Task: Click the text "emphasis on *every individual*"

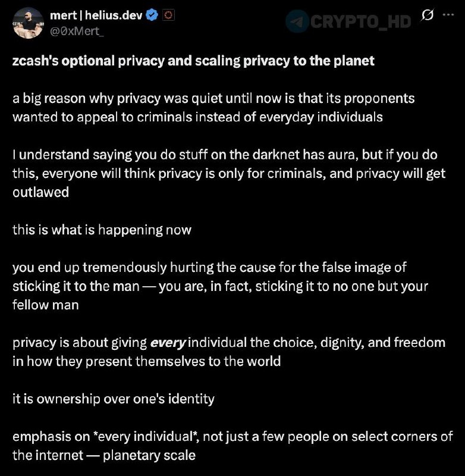Action: pyautogui.click(x=112, y=436)
